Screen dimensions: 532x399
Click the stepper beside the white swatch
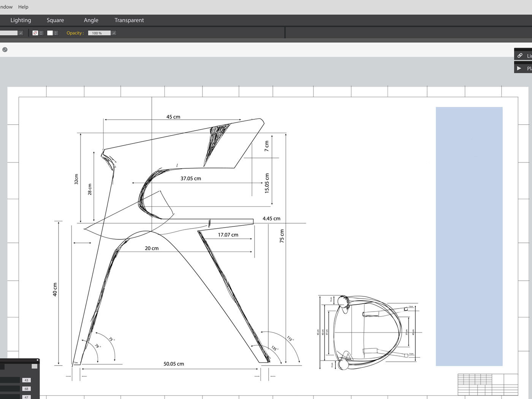pos(56,33)
